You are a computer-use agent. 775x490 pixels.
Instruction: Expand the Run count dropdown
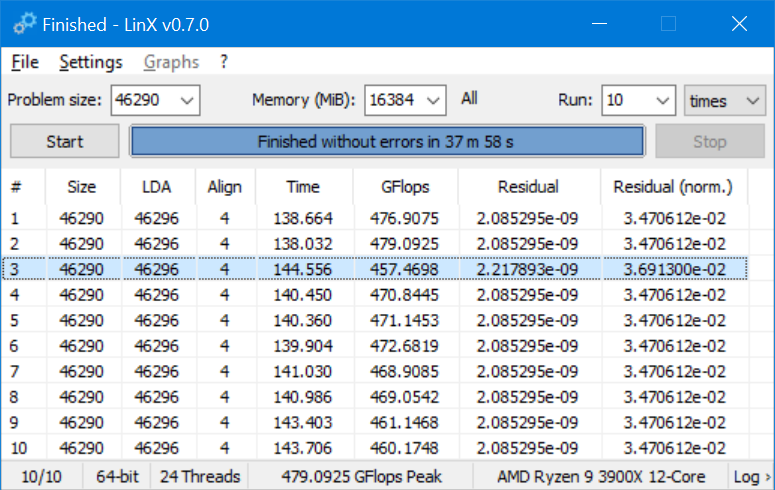point(662,100)
